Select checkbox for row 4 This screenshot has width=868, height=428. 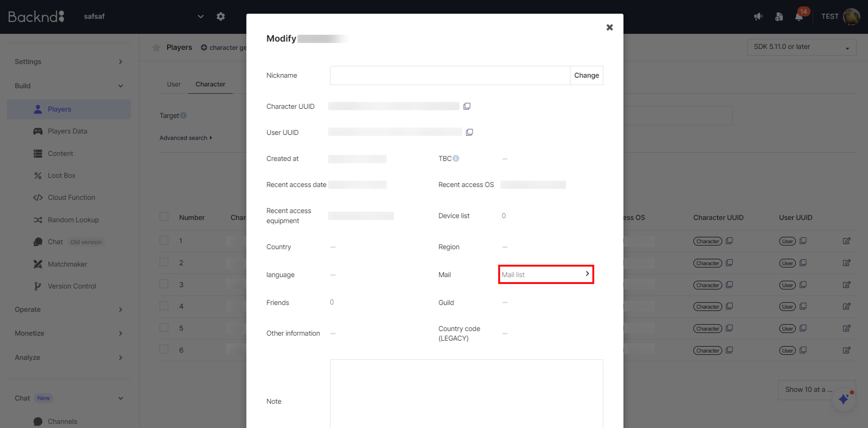pyautogui.click(x=164, y=306)
